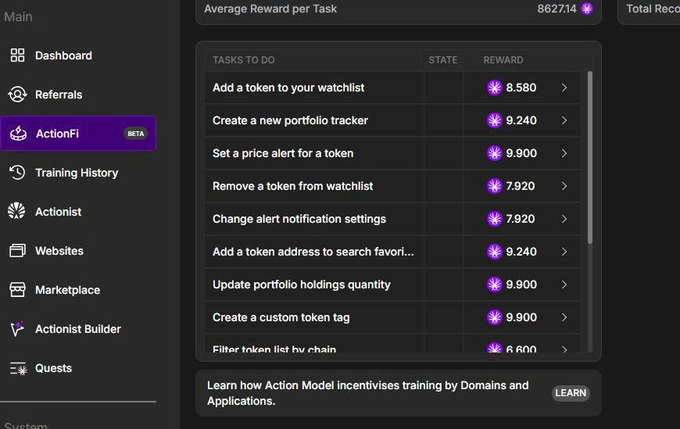Open task Set a price alert for a token
This screenshot has height=429, width=680.
click(283, 153)
